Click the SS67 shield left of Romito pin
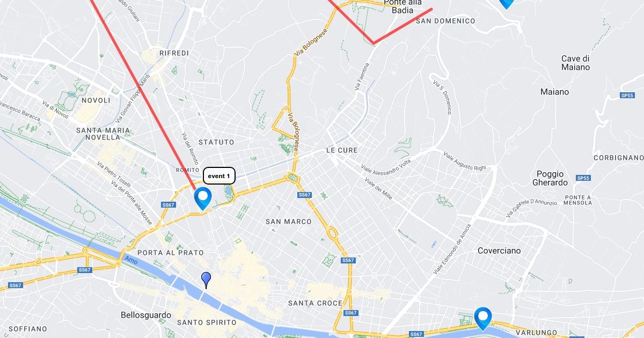The image size is (644, 338). click(169, 205)
